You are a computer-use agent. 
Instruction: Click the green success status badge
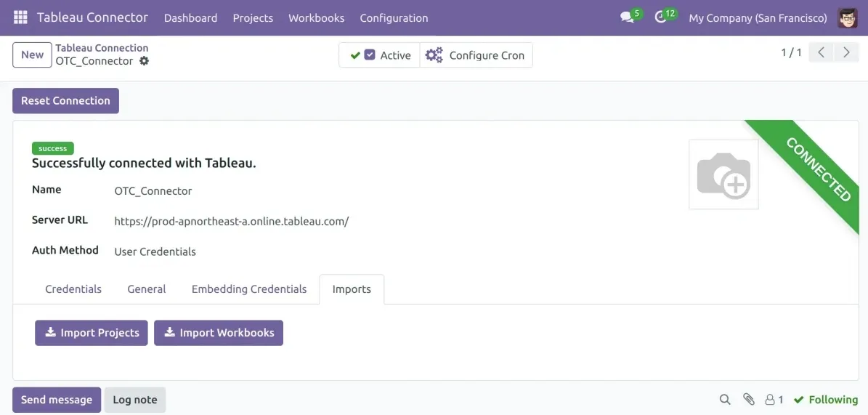point(53,148)
